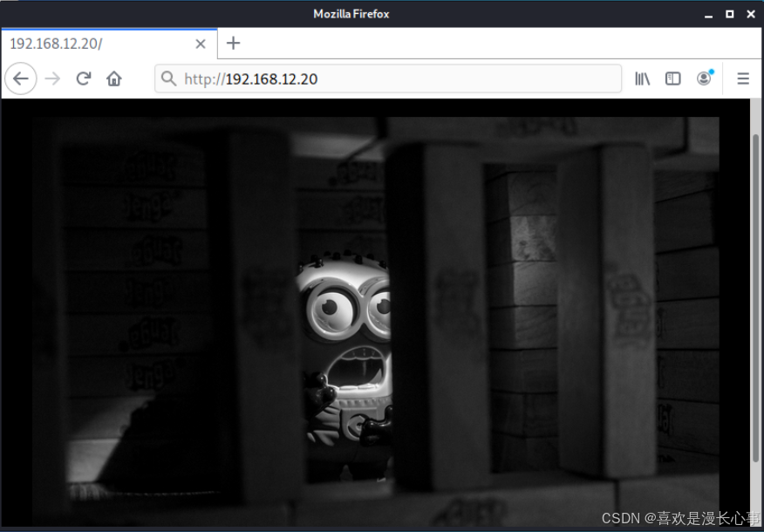Click the minion image on the page
The height and width of the screenshot is (532, 764).
tap(376, 322)
